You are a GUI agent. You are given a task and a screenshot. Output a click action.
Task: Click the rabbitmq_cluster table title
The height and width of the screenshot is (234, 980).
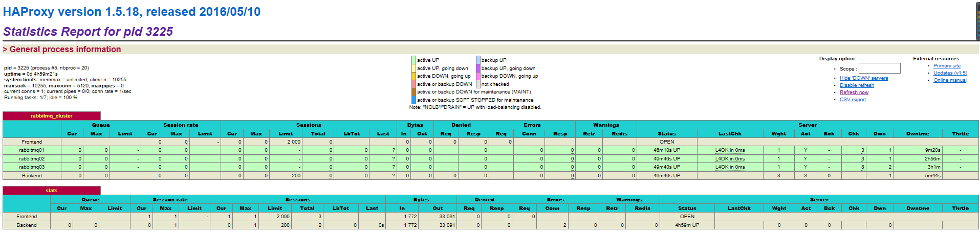pos(52,116)
